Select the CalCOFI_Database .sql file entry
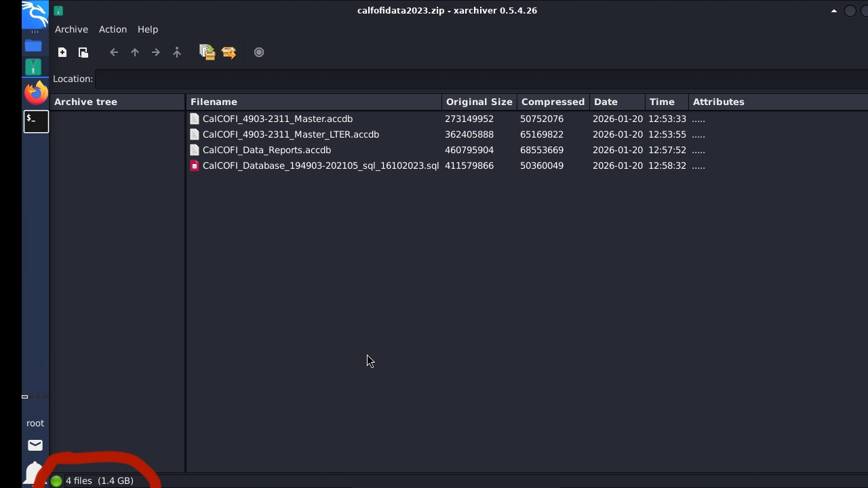868x488 pixels. click(320, 165)
